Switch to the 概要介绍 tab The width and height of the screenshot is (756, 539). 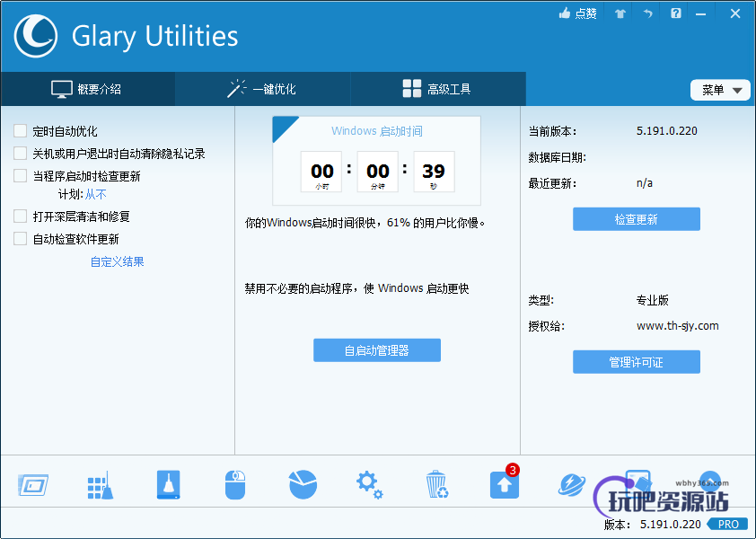88,89
